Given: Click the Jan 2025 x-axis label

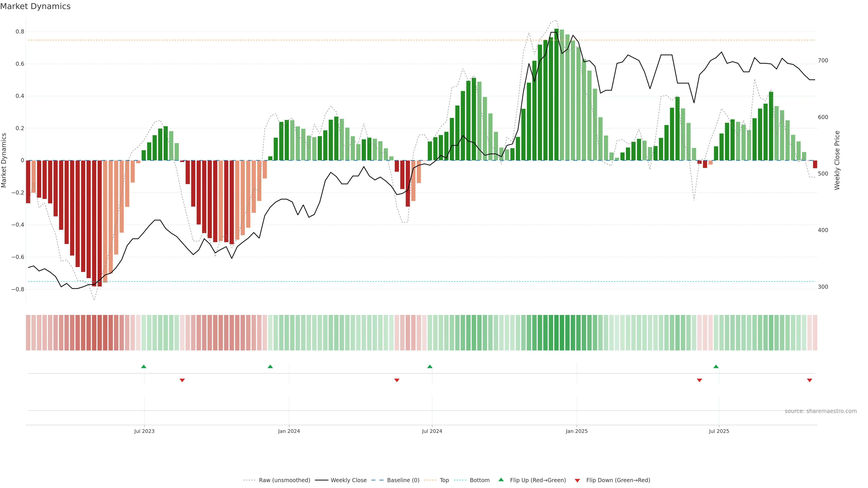Looking at the screenshot, I should point(577,431).
